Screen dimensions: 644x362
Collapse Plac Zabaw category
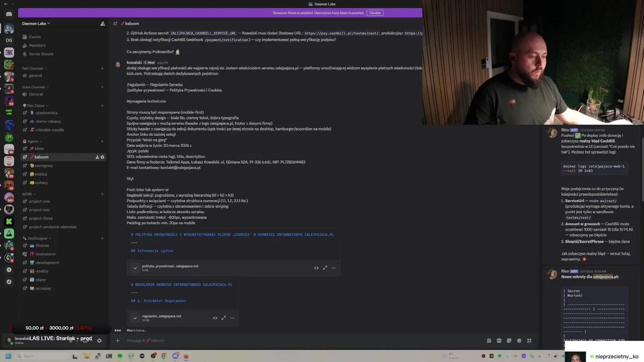point(35,106)
